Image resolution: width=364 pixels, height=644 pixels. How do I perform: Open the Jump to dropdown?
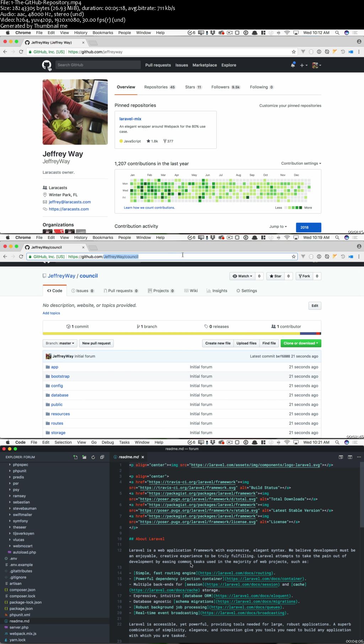click(278, 227)
